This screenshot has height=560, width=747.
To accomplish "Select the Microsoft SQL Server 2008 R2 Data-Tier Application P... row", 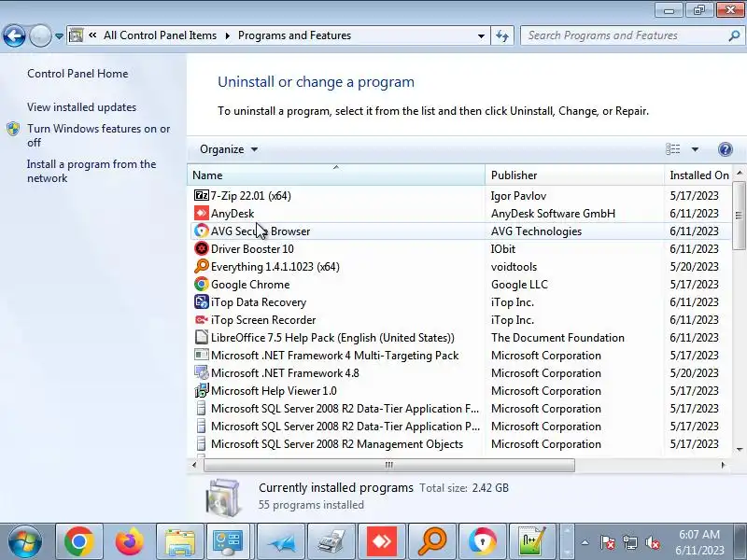I will (459, 427).
